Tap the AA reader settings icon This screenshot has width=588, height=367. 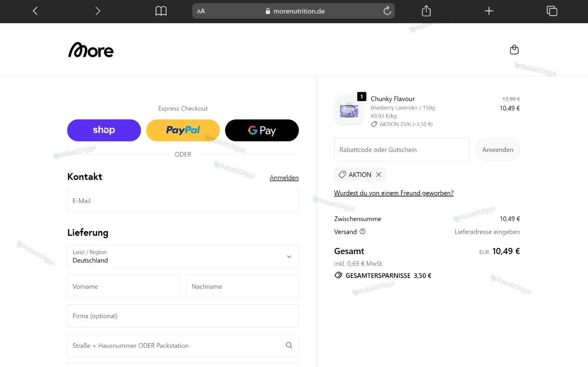tap(201, 11)
